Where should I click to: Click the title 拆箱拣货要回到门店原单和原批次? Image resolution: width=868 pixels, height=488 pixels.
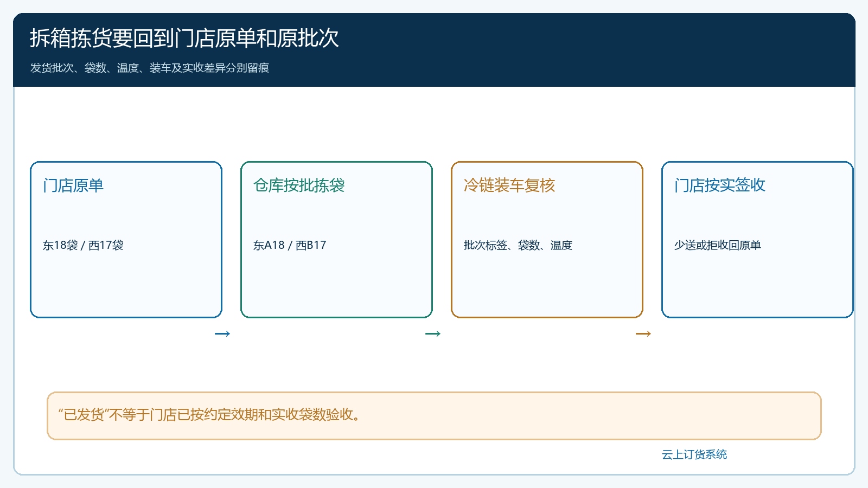(184, 38)
